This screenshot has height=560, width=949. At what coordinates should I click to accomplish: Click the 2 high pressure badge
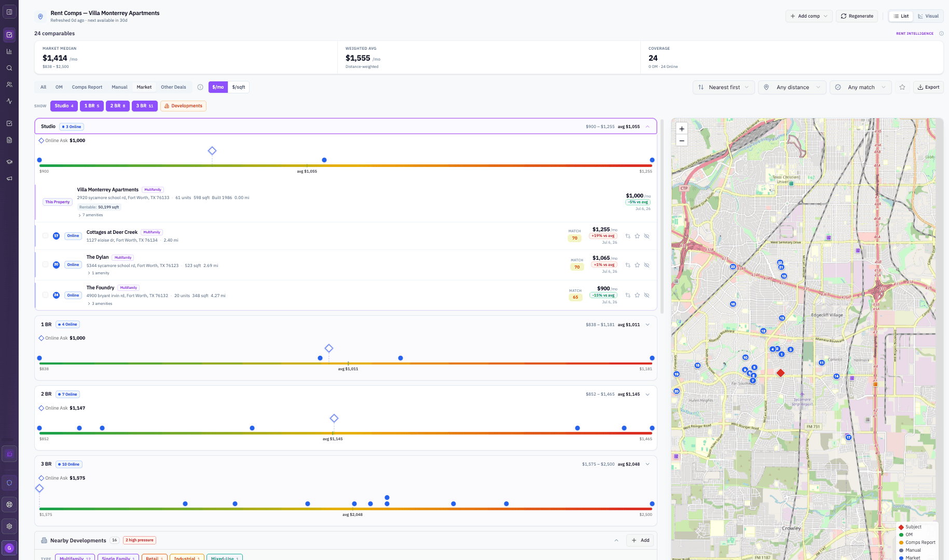point(140,540)
